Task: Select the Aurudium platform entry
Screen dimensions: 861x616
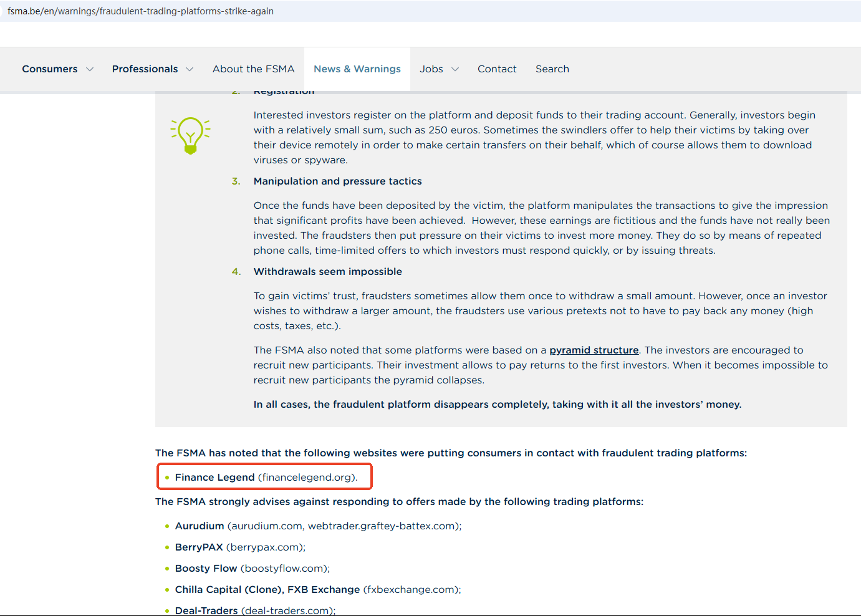Action: [318, 526]
